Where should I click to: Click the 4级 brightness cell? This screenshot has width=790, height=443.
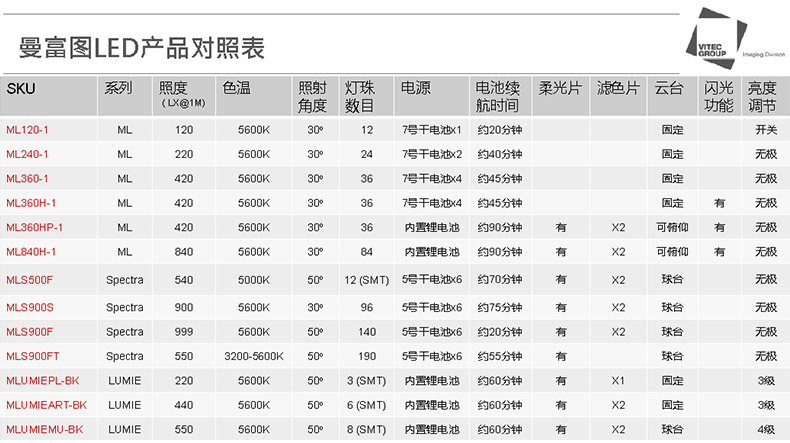pos(766,430)
